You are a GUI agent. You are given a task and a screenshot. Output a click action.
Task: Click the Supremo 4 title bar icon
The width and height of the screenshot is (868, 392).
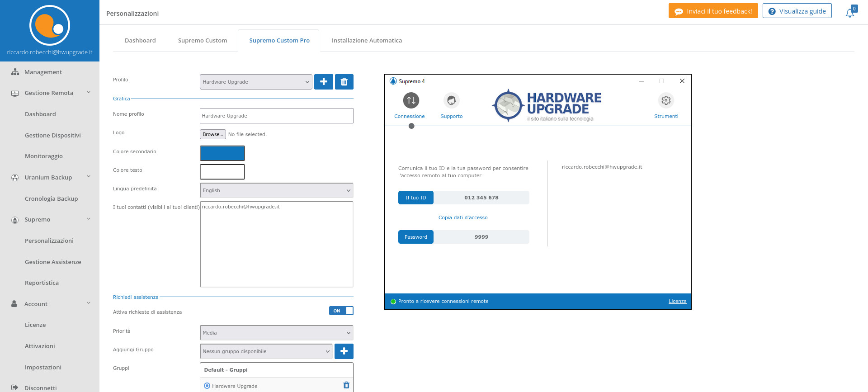point(393,81)
